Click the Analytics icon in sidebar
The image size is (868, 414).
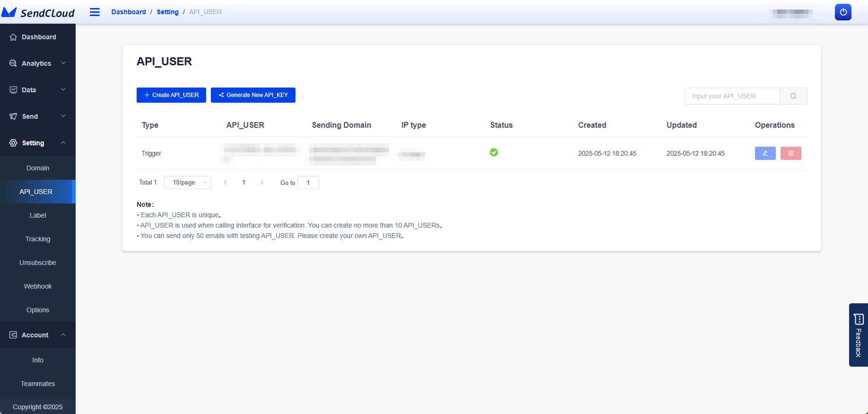pyautogui.click(x=13, y=63)
